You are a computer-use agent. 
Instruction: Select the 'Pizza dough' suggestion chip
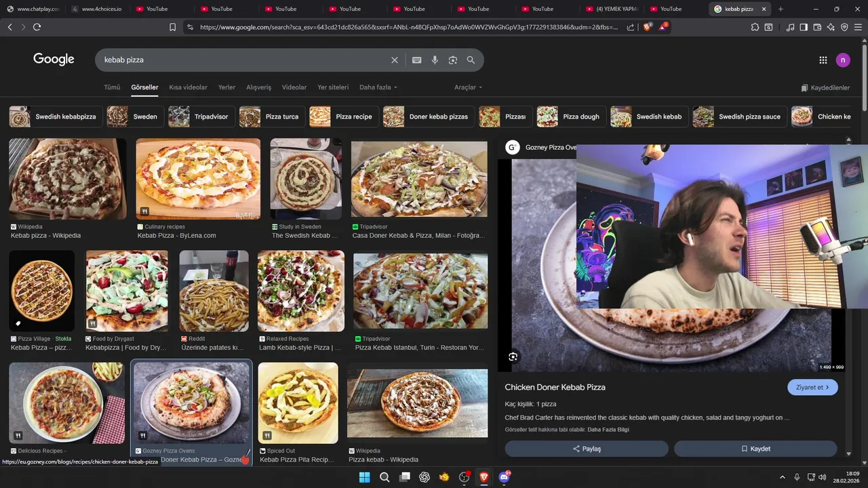571,117
